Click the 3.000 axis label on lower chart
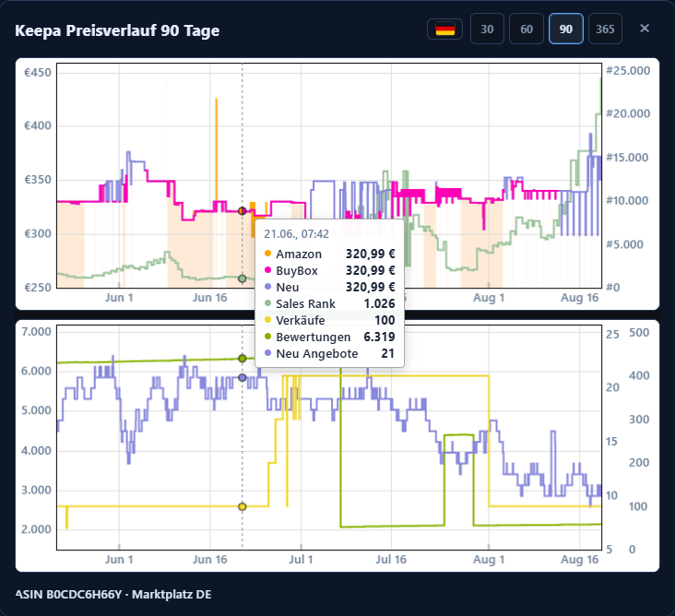Screen dimensions: 675x616 click(x=36, y=491)
